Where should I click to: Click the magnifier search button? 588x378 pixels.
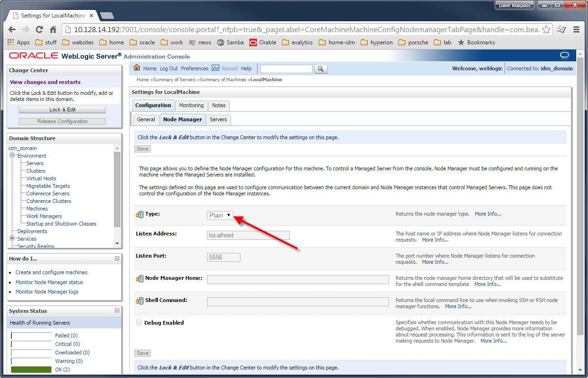click(x=321, y=69)
